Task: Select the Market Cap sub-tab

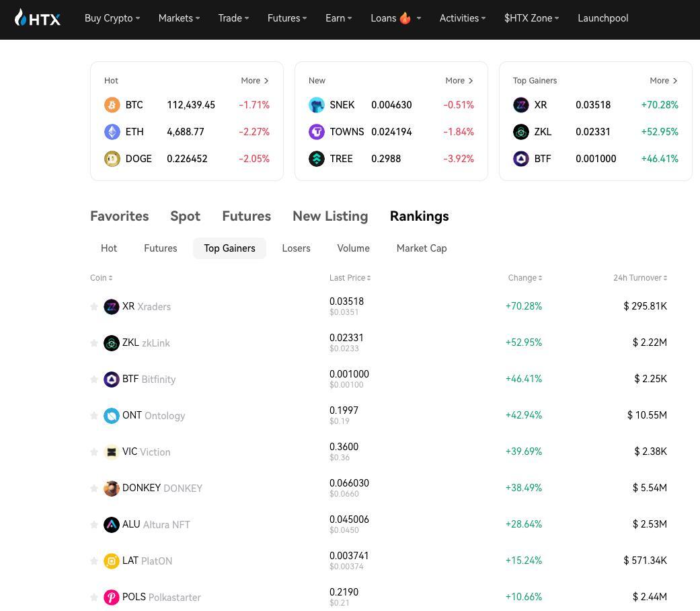Action: [x=422, y=248]
